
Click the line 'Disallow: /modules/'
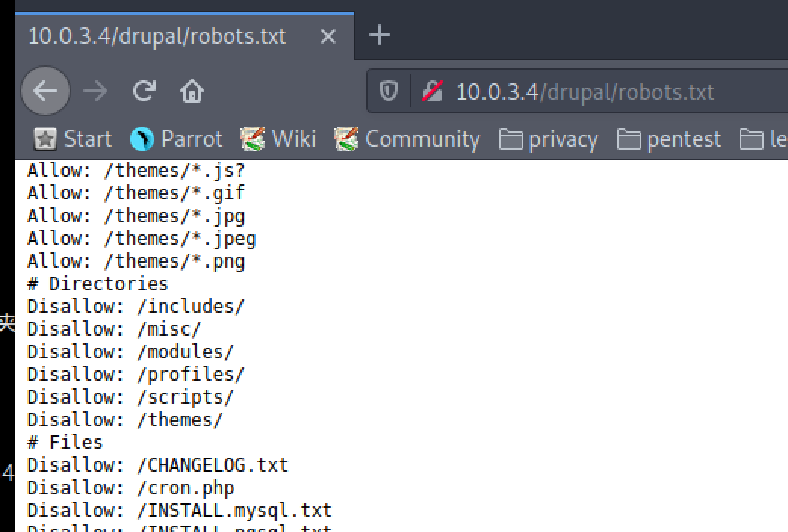click(130, 351)
